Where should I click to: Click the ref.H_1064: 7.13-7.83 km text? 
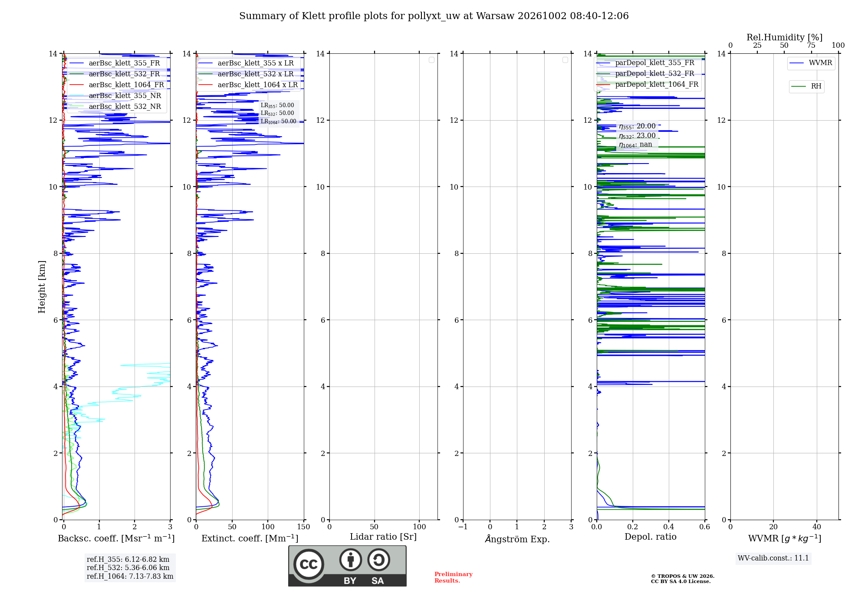coord(130,577)
